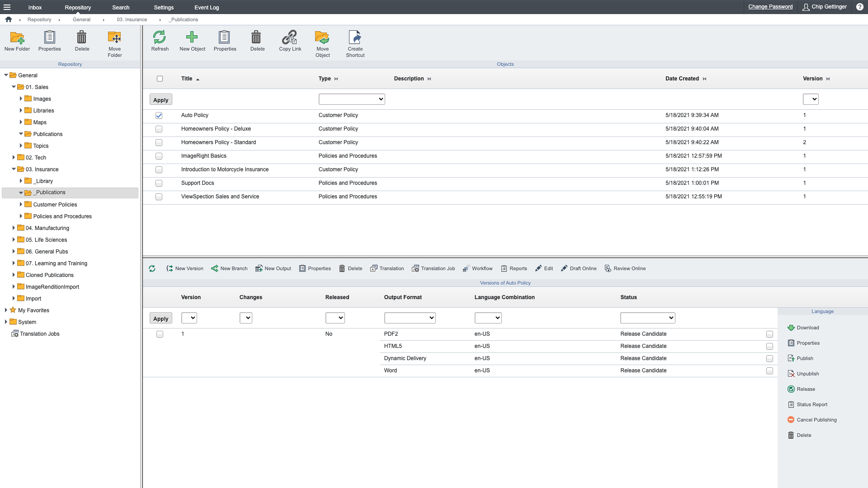Open the Status filter dropdown
Viewport: 868px width, 488px height.
click(x=647, y=318)
